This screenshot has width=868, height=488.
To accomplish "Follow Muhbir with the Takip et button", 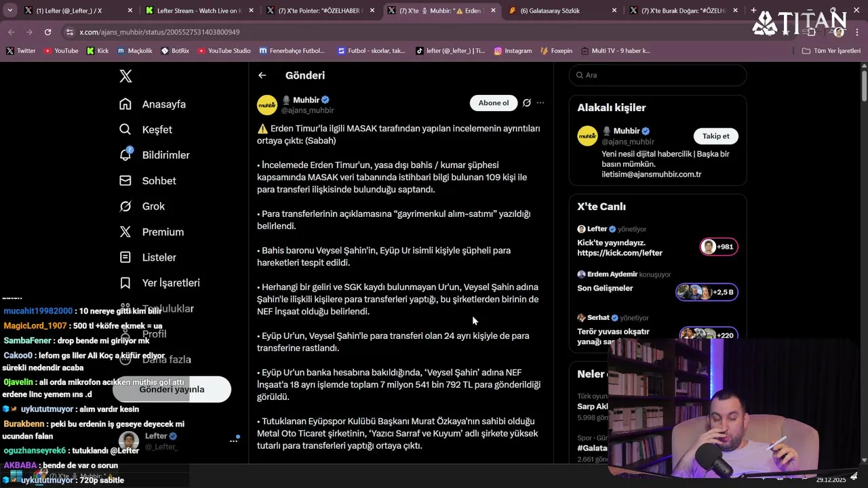I will click(x=715, y=136).
